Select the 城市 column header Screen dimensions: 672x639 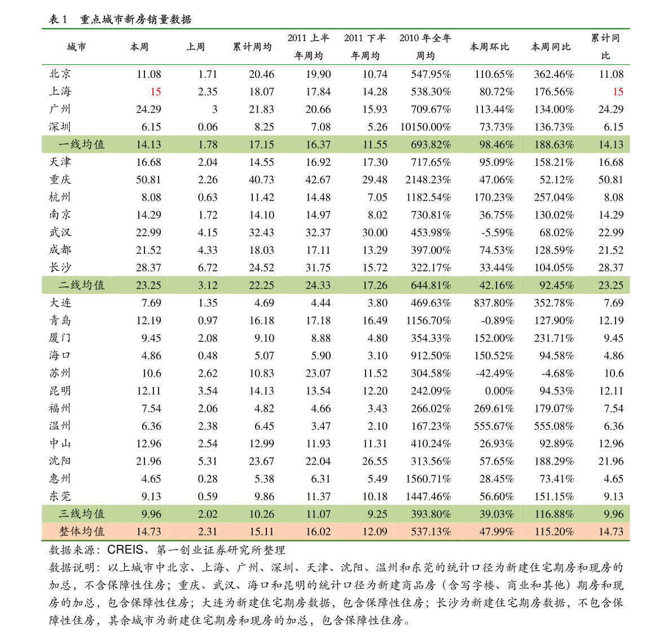[x=76, y=47]
